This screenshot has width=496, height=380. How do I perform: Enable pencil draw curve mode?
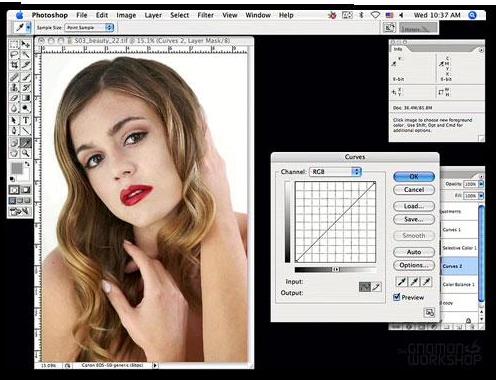click(x=376, y=287)
